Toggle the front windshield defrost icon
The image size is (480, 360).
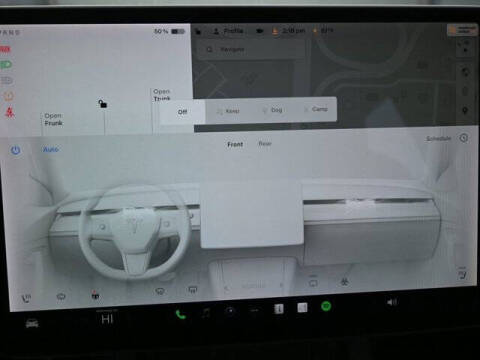point(160,291)
